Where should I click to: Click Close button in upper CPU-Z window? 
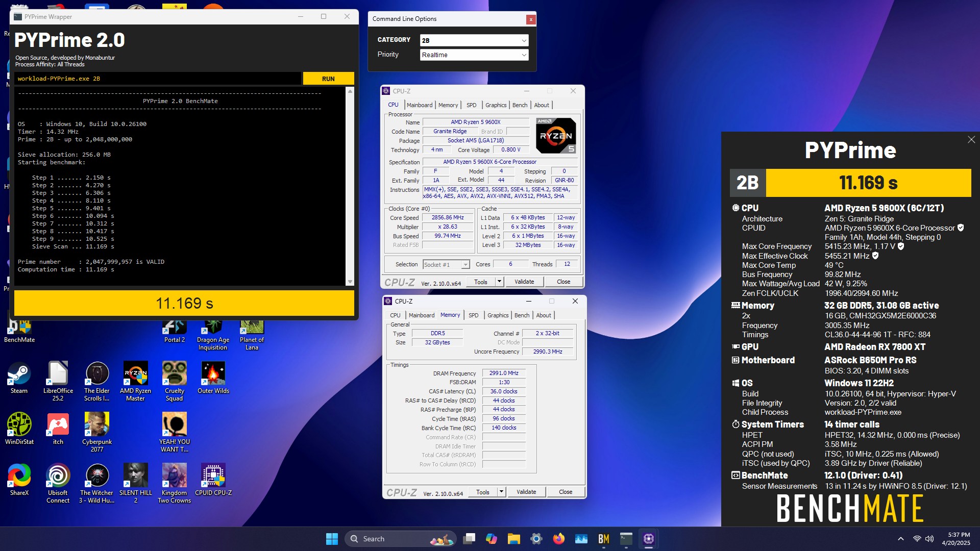click(x=563, y=282)
